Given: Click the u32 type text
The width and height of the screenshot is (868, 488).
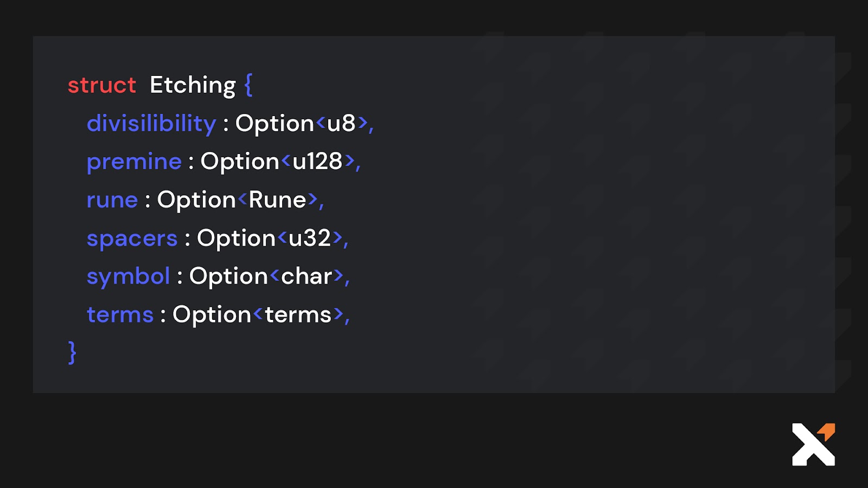Looking at the screenshot, I should pos(309,239).
